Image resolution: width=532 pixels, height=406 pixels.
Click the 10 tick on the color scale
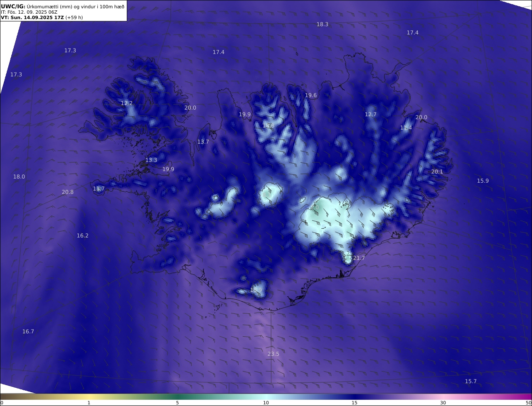[x=266, y=403]
